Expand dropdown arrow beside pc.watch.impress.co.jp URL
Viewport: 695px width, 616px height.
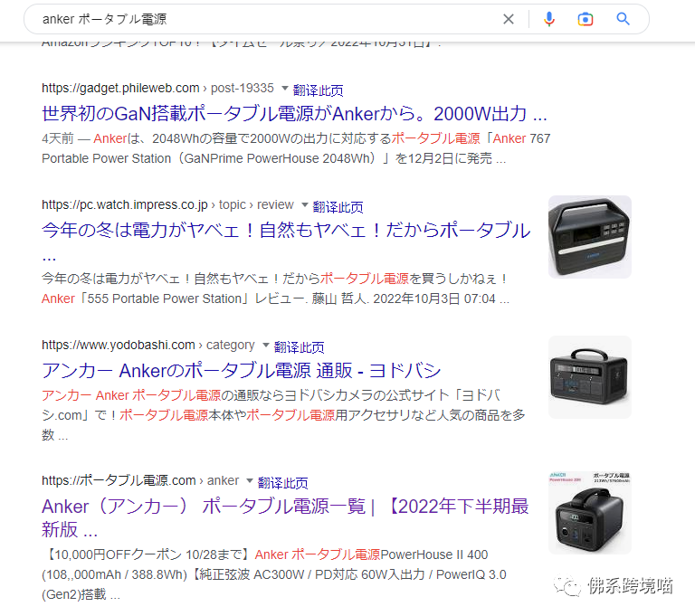coord(304,204)
